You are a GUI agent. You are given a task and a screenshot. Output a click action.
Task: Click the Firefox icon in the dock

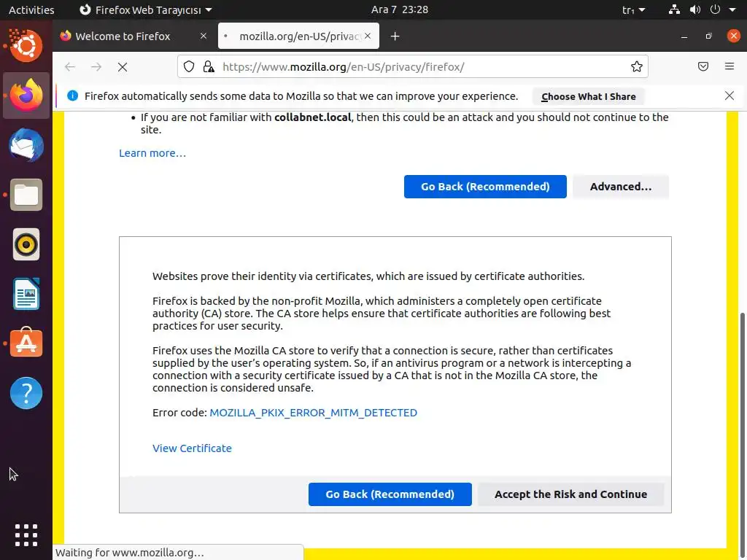tap(26, 96)
